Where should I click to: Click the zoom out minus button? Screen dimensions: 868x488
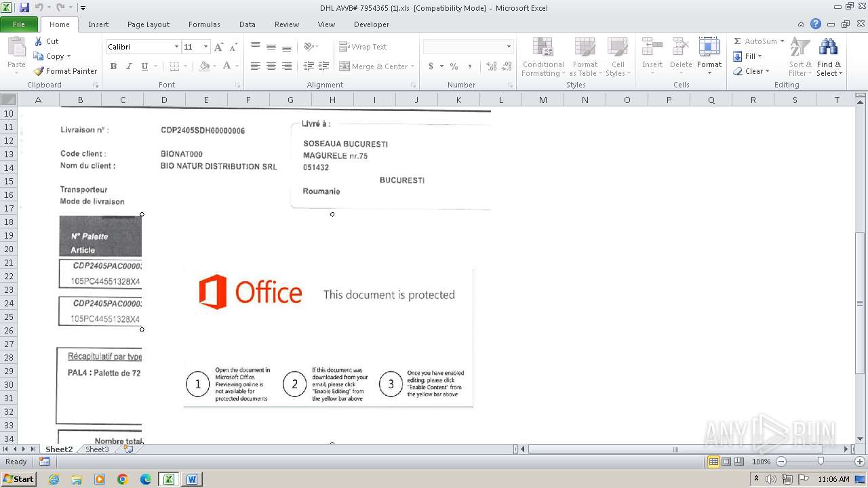tap(781, 462)
